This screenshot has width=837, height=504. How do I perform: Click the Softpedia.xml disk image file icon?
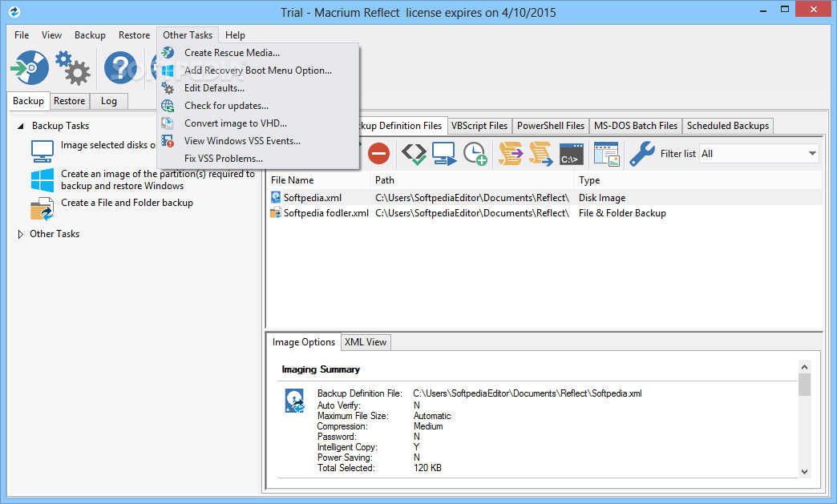276,198
